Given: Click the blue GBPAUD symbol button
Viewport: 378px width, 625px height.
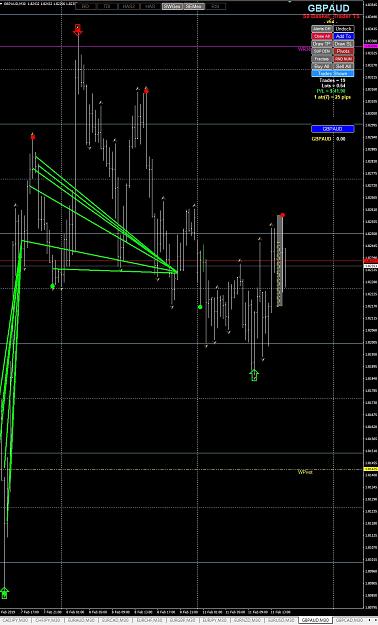Looking at the screenshot, I should [x=333, y=129].
